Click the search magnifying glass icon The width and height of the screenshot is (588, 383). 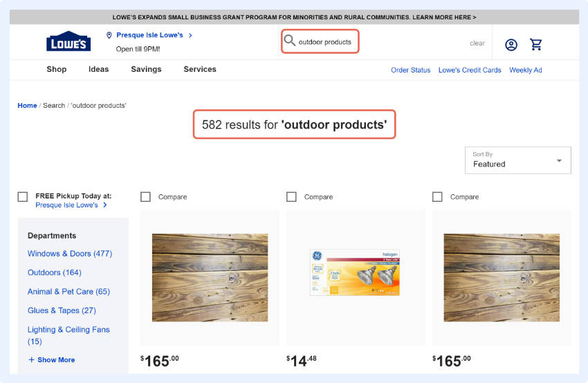point(289,41)
